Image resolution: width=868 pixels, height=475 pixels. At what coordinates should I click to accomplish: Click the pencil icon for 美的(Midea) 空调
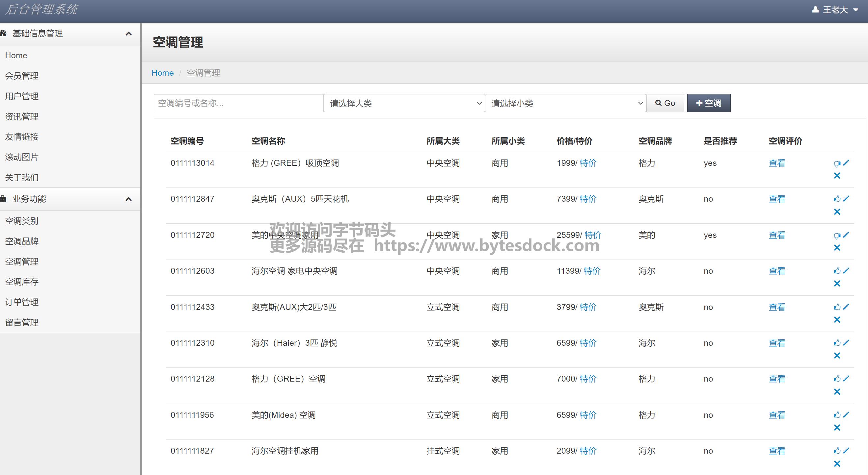point(846,414)
